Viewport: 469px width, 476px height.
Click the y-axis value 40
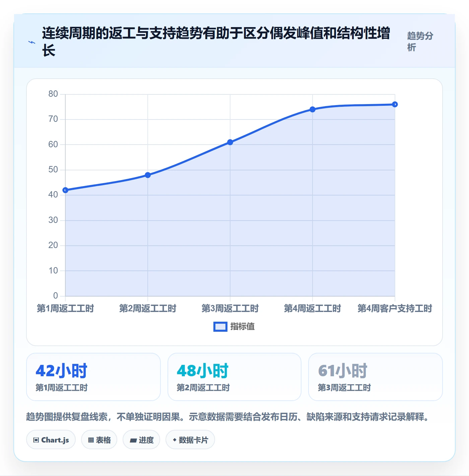(53, 194)
